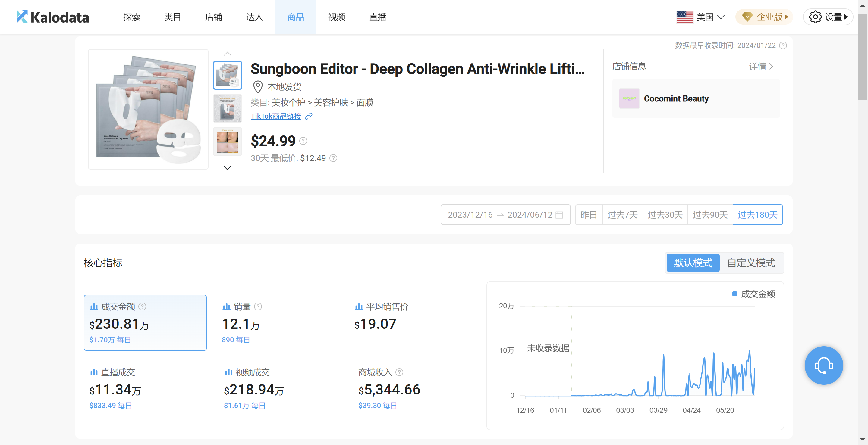Click help icon next to 成交金额
The image size is (868, 445).
[x=143, y=306]
